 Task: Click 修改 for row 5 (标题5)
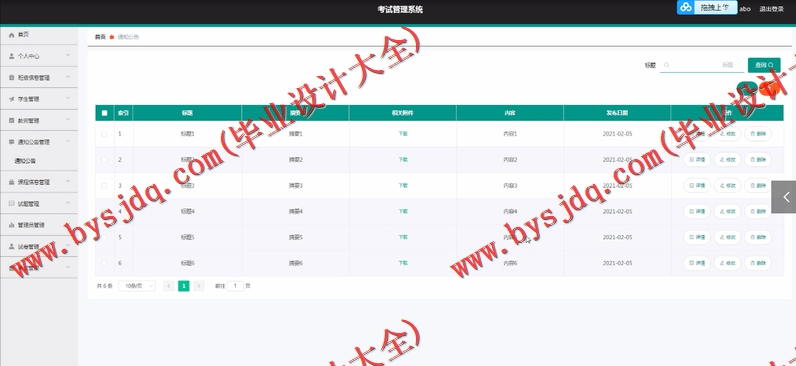[727, 237]
